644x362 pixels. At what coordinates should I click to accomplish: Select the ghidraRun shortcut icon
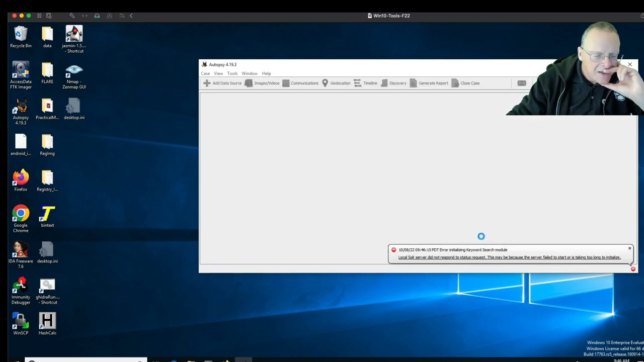coord(47,291)
